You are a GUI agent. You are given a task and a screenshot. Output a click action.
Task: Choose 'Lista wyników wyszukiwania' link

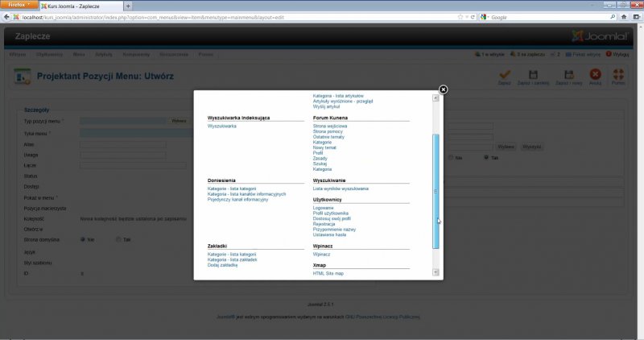341,189
